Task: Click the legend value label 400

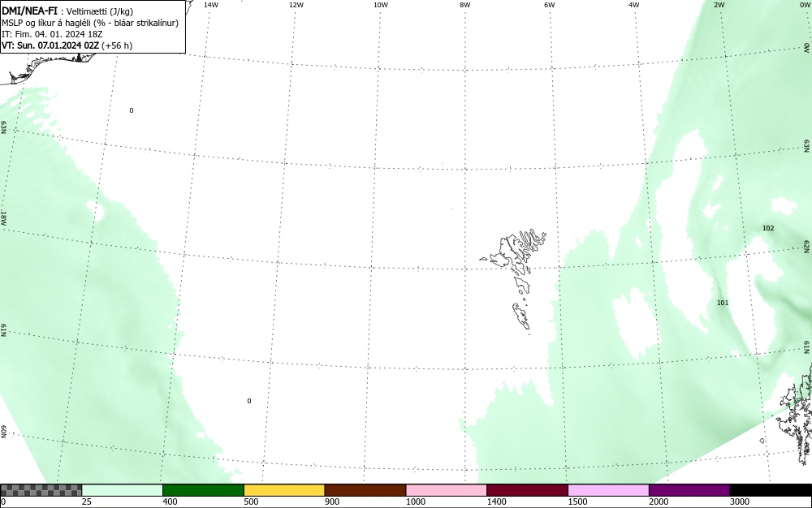Action: click(170, 502)
